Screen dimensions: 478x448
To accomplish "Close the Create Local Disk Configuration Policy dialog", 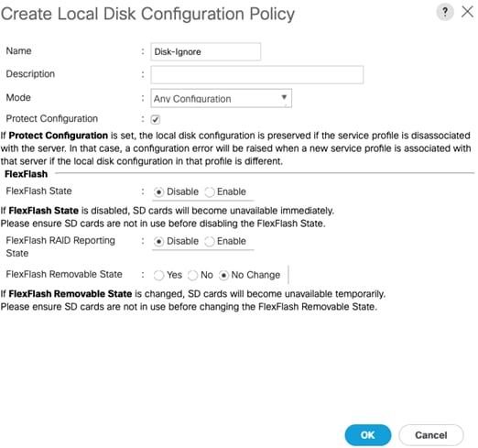I will pos(467,12).
